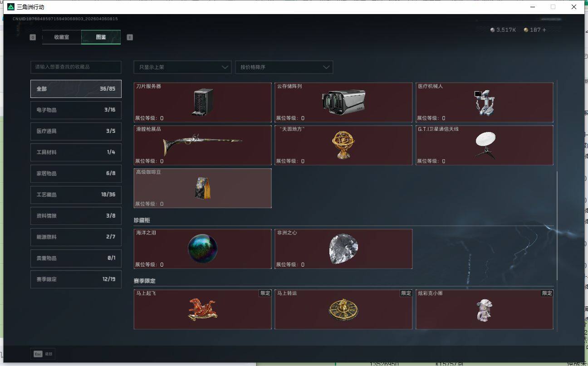Screen dimensions: 588x366
Task: Click the 医疗机械人 medical robot card
Action: [485, 102]
